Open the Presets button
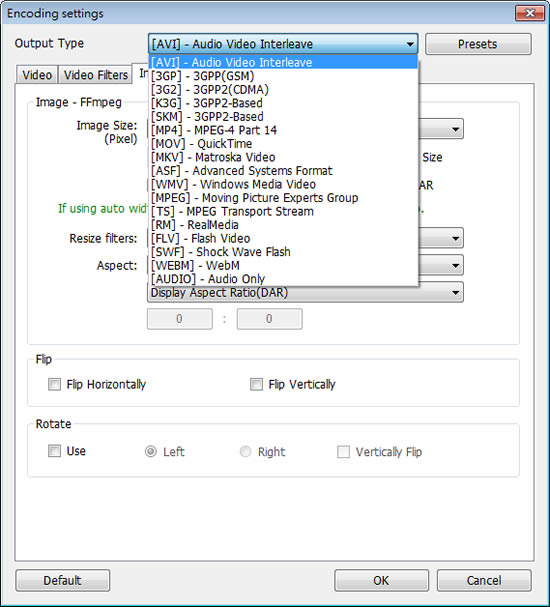The image size is (550, 607). (x=478, y=44)
